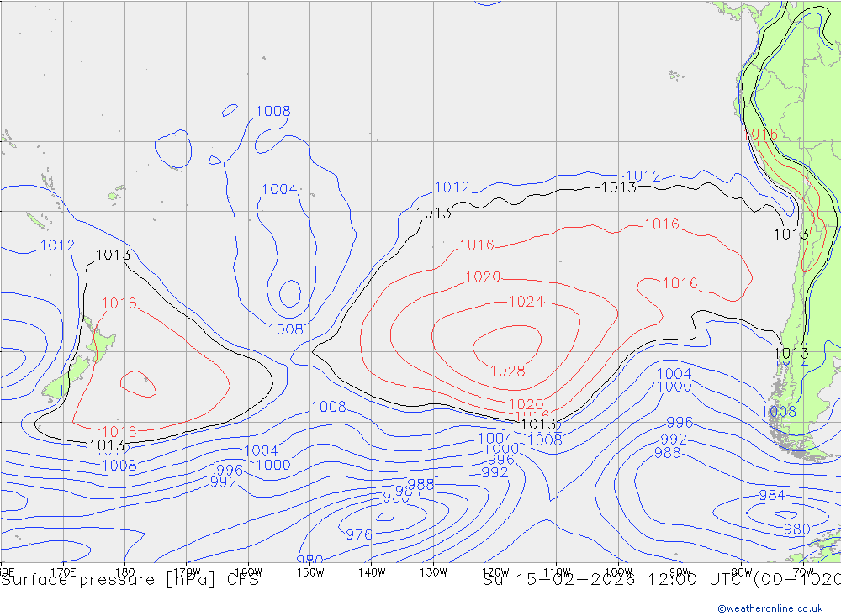Click the 1028 high pressure center label
Viewport: 841px width, 616px height.
coord(507,371)
